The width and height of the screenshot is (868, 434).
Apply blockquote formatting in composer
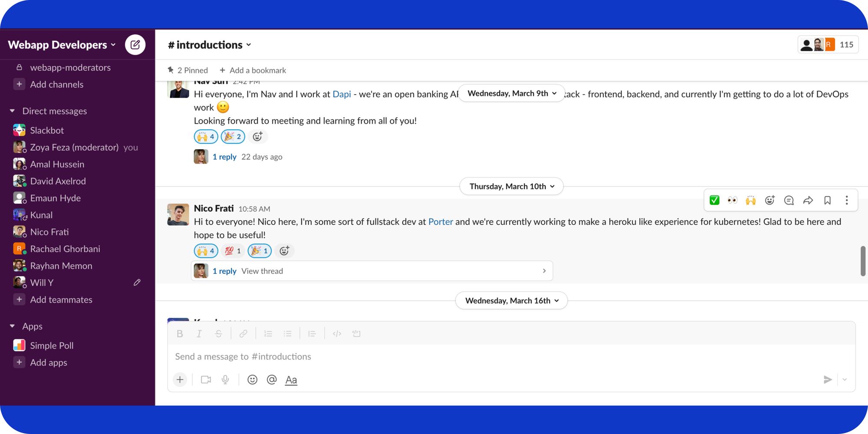[x=312, y=334]
